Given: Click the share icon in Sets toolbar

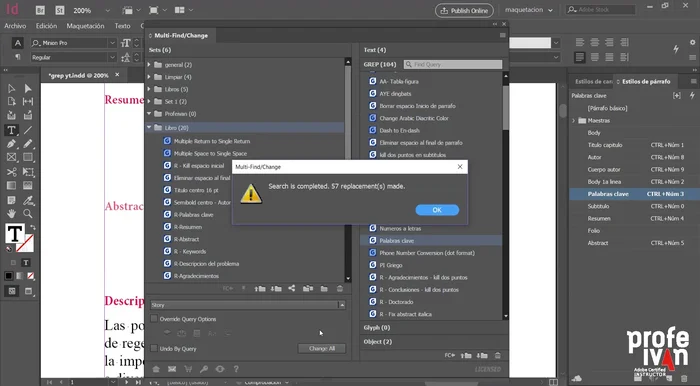Looking at the screenshot, I should 292,288.
